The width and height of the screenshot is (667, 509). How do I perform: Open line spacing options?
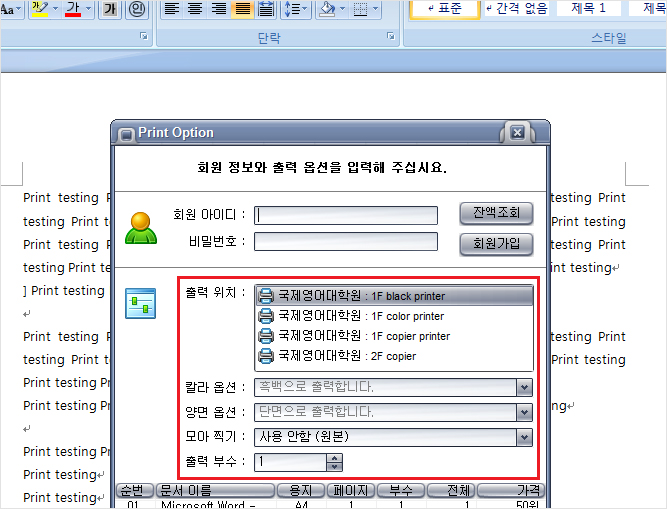point(295,9)
